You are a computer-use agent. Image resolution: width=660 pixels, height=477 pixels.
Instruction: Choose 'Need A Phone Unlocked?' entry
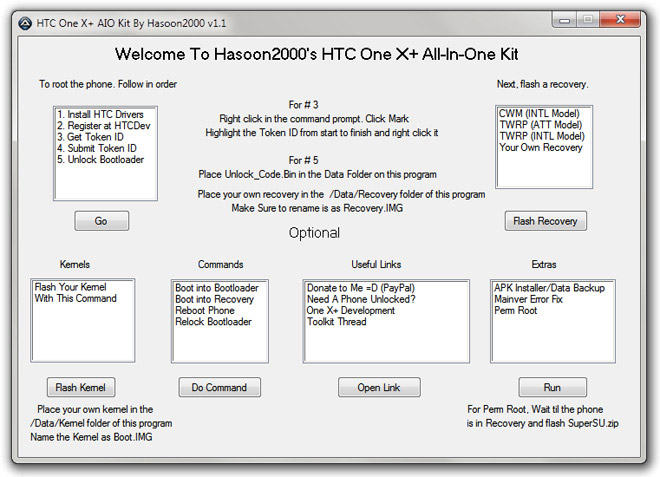pos(361,299)
